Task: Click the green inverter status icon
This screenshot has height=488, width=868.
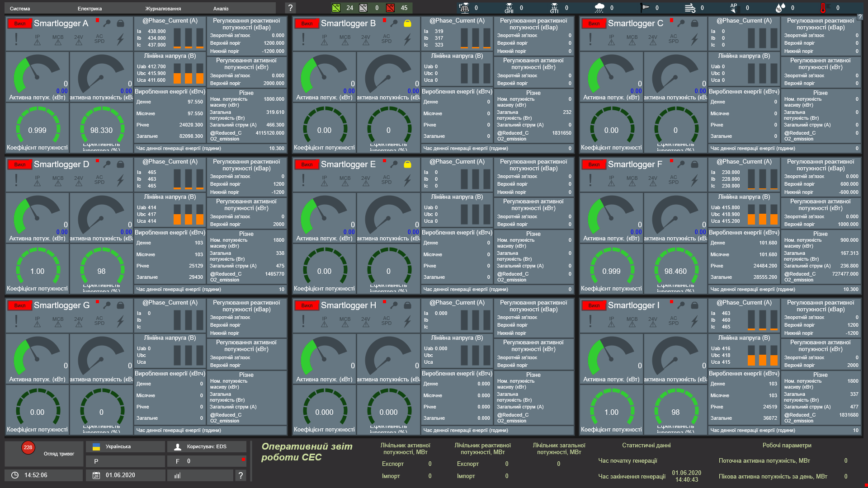Action: (336, 8)
